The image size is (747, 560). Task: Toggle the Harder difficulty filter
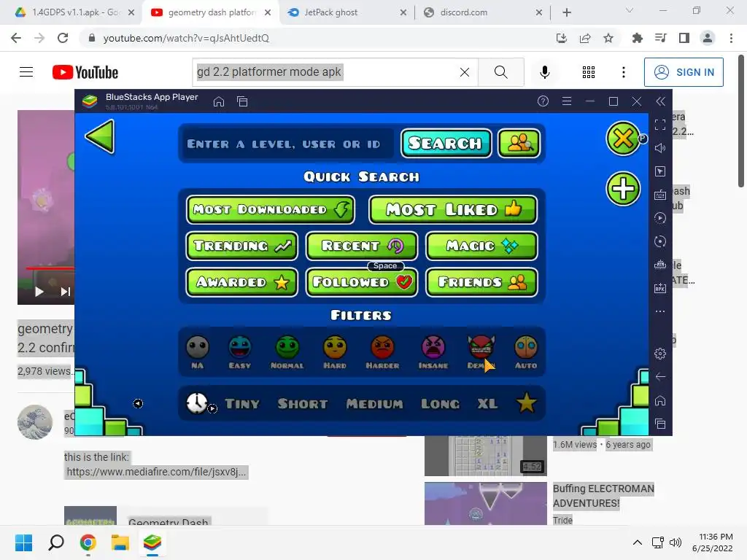pyautogui.click(x=382, y=352)
